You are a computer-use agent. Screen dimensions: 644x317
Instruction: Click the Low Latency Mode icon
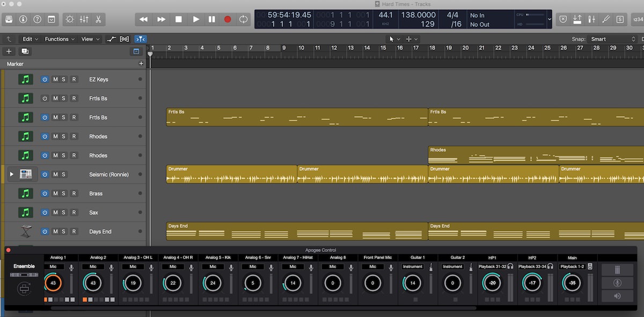click(577, 19)
